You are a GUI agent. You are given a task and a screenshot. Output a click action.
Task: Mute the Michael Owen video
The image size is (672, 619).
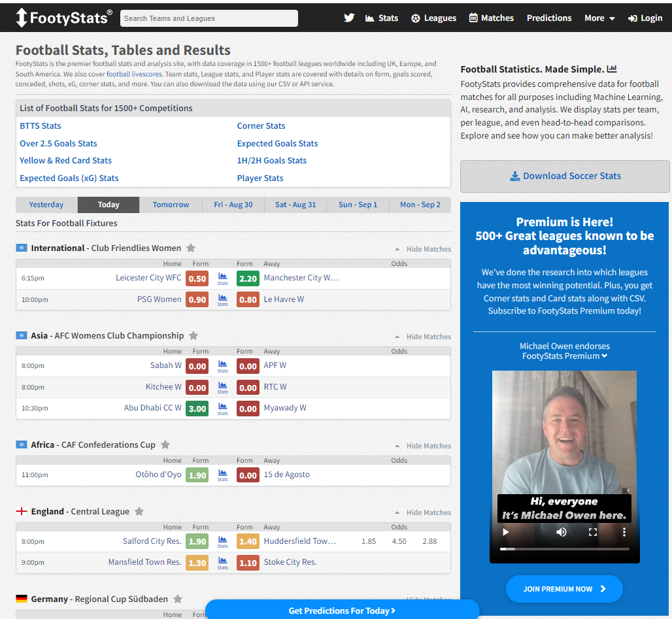[x=561, y=532]
